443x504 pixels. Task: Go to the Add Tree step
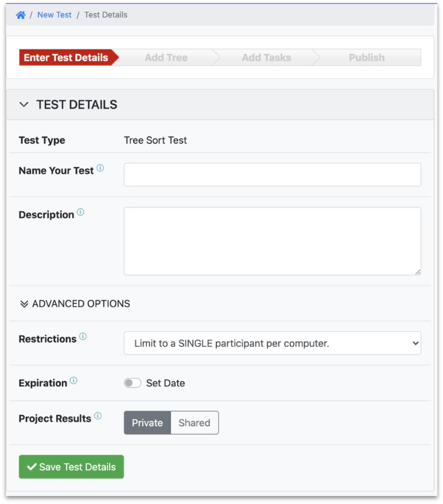click(x=166, y=58)
